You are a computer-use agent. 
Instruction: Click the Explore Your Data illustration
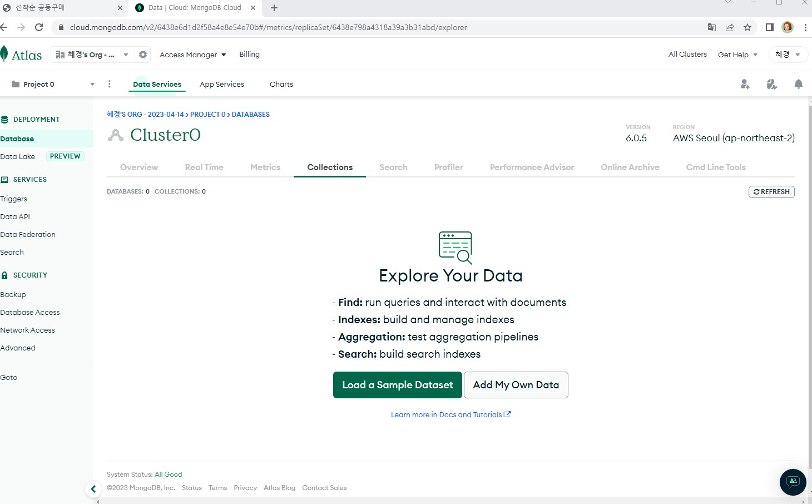coord(455,248)
